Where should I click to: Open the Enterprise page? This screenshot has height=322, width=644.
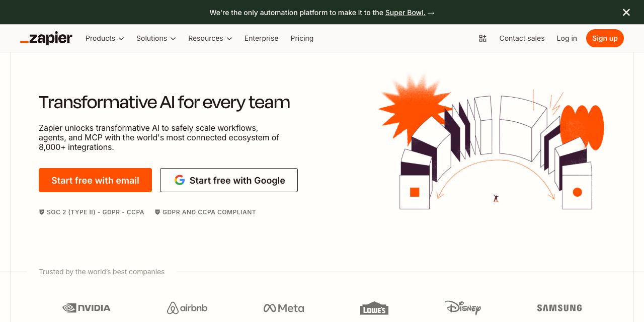click(261, 38)
